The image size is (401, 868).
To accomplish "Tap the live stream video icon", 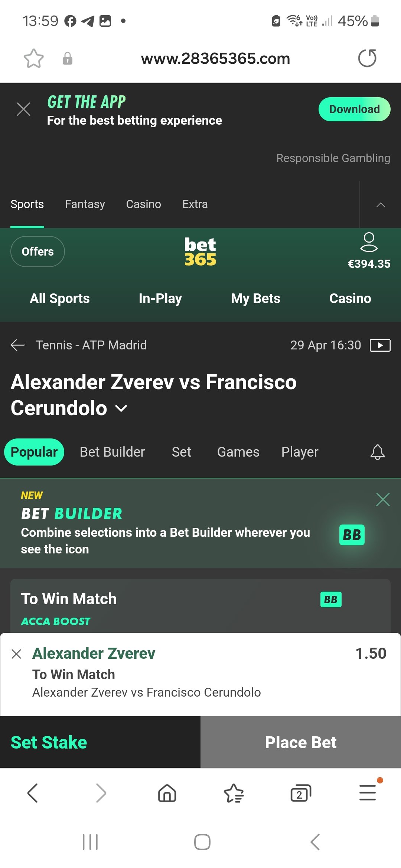I will click(380, 345).
